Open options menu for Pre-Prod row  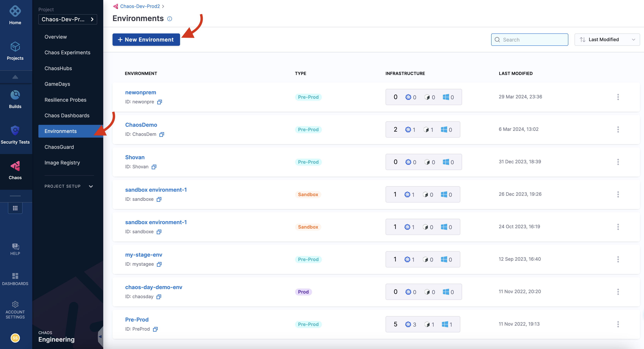point(618,324)
